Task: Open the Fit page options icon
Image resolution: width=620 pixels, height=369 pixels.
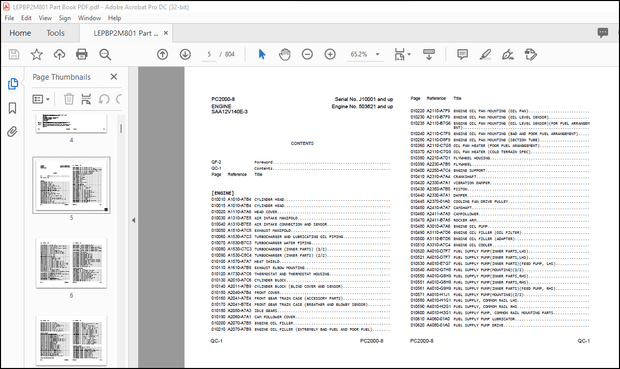Action: tap(399, 54)
